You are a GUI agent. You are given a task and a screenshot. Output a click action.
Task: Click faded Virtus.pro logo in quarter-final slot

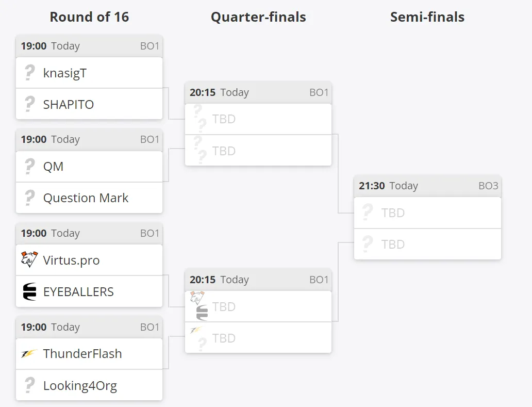pyautogui.click(x=197, y=297)
